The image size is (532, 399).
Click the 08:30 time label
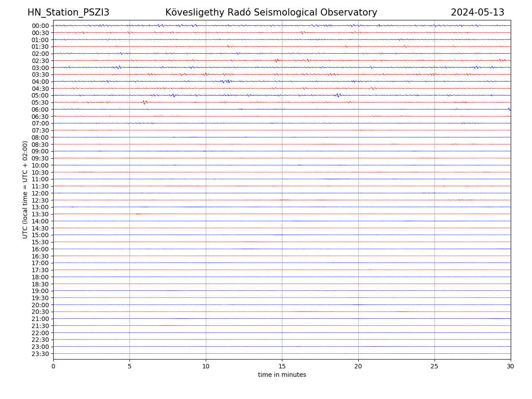pyautogui.click(x=40, y=145)
